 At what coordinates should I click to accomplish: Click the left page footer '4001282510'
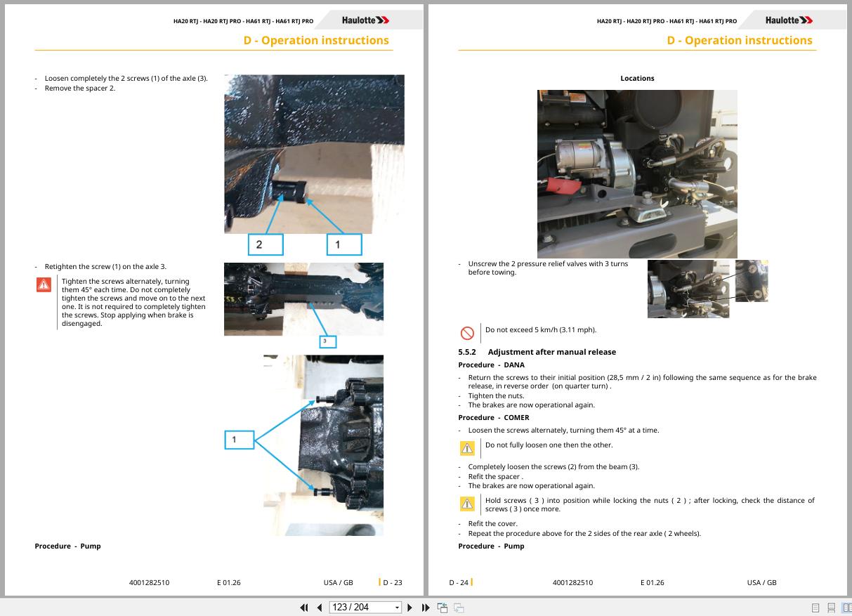tap(149, 583)
